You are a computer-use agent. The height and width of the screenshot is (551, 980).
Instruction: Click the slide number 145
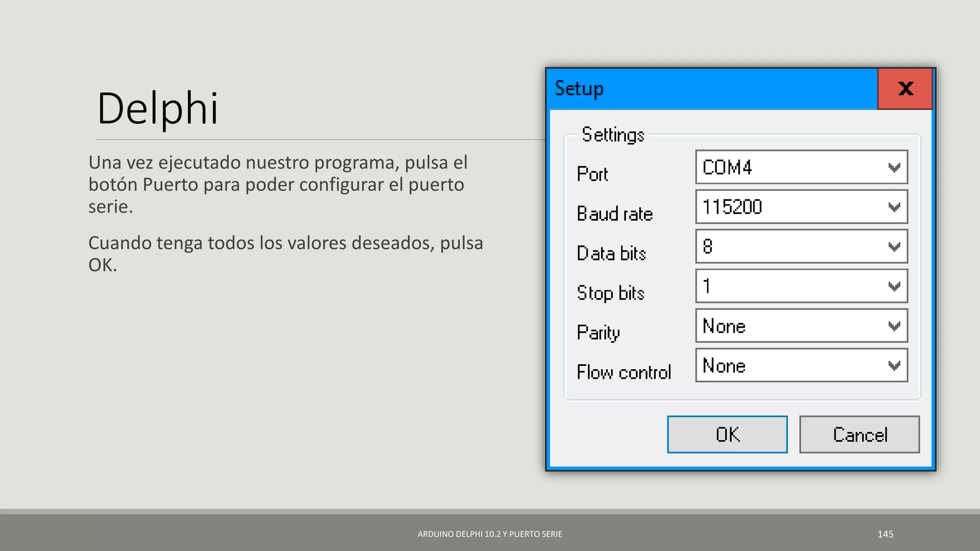pyautogui.click(x=885, y=534)
